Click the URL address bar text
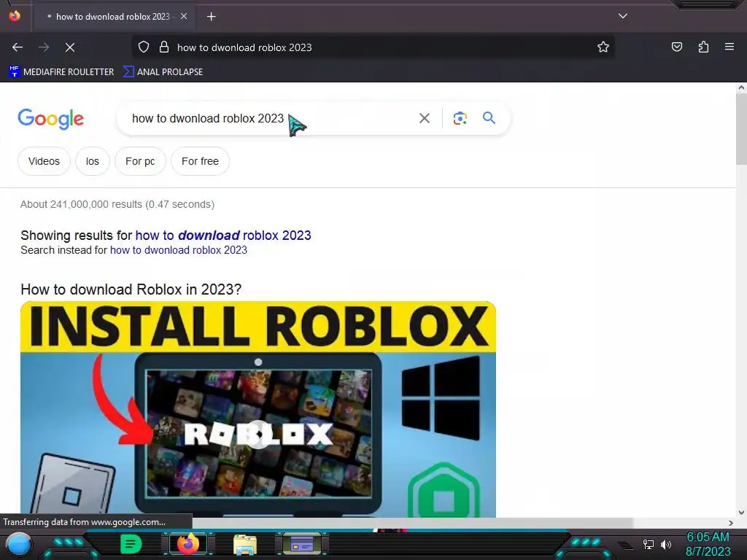 pos(244,47)
